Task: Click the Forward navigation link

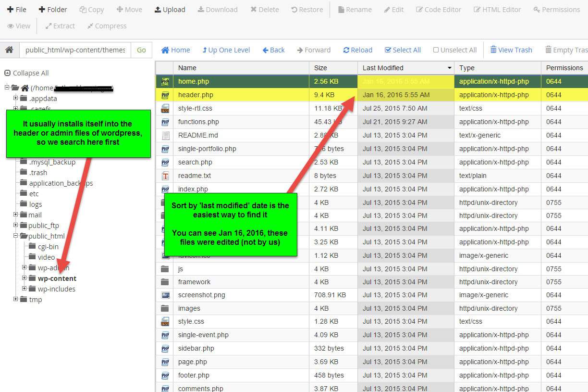Action: (x=314, y=50)
